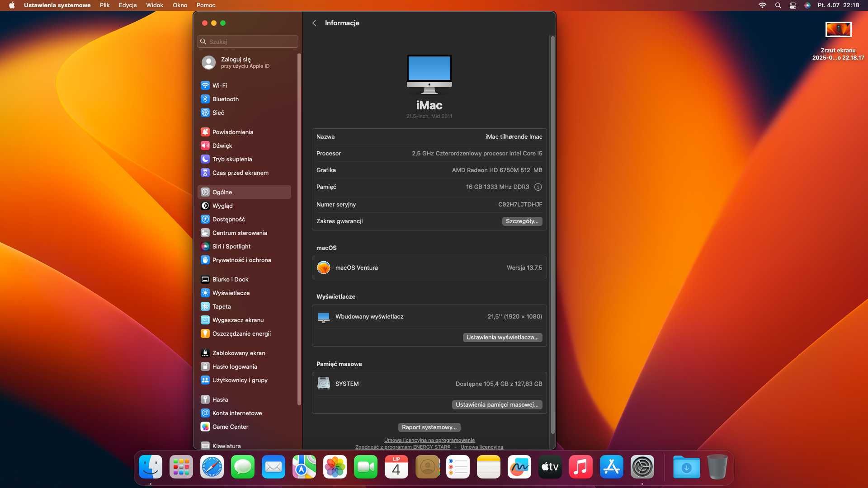This screenshot has width=868, height=488.
Task: Open Spotlight search in menu bar
Action: 778,5
